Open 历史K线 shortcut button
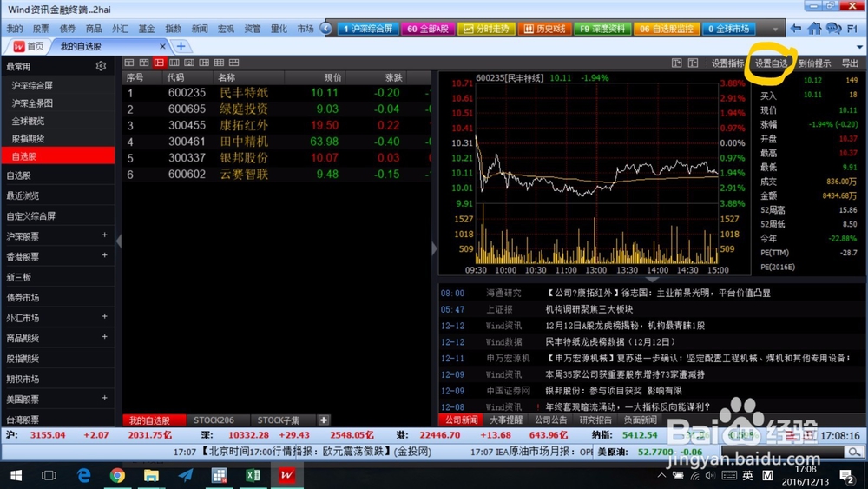 (x=545, y=29)
